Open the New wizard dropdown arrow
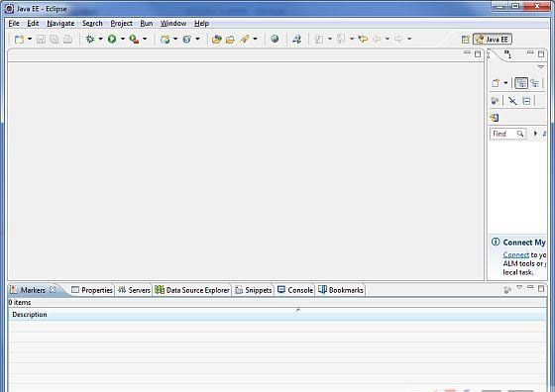 [30, 39]
